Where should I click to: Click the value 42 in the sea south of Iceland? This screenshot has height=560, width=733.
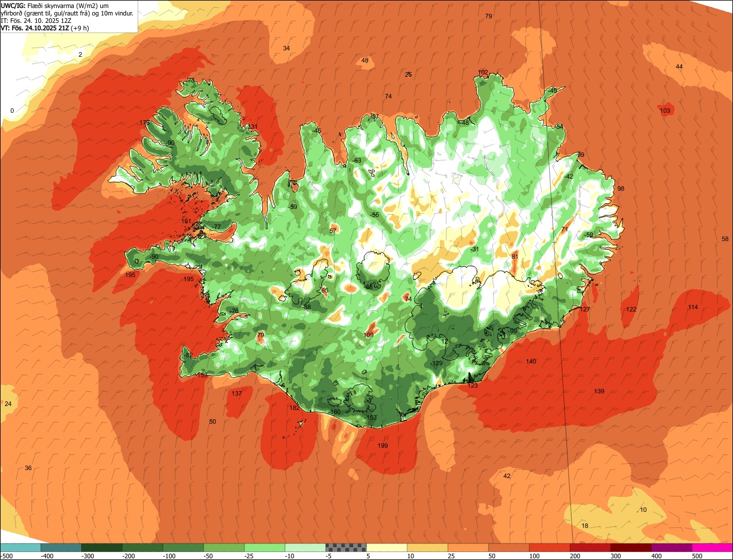pos(507,476)
